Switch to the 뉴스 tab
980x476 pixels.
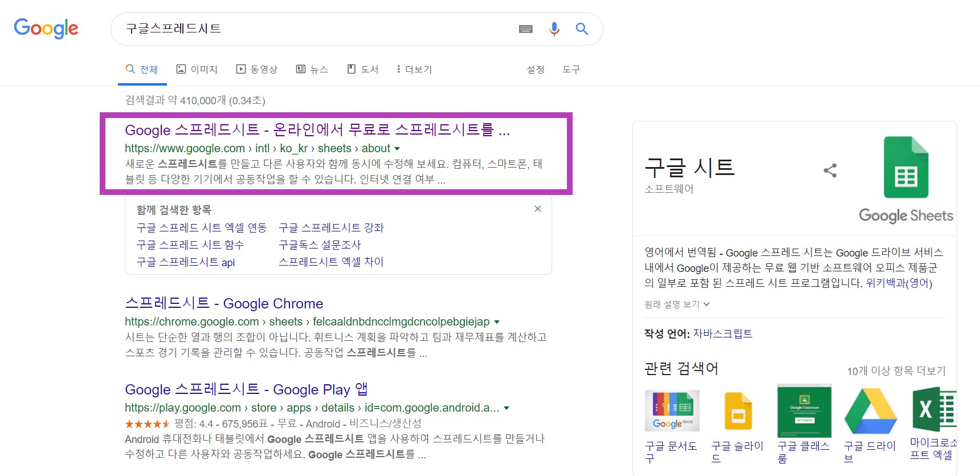[312, 70]
